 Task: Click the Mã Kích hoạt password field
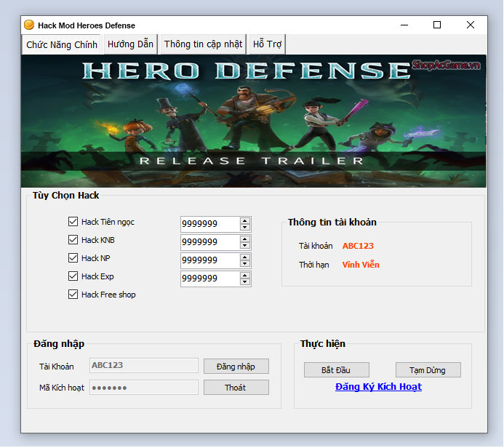(x=144, y=387)
